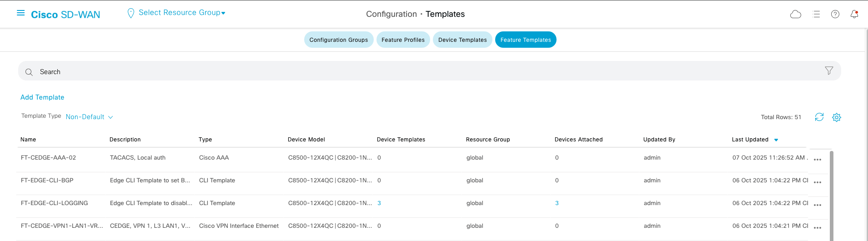
Task: Open more actions for FT-CEDGE-VPN1-LAN1 row
Action: (x=818, y=228)
